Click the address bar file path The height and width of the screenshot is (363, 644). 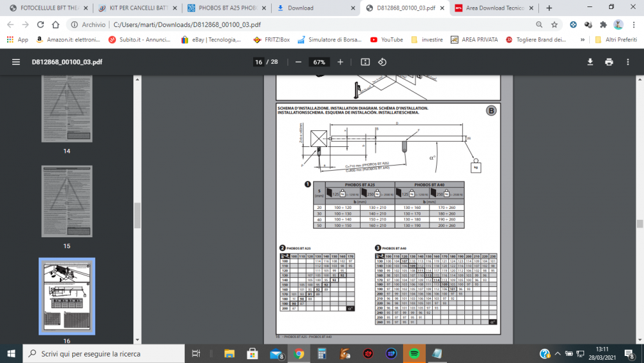pyautogui.click(x=187, y=25)
